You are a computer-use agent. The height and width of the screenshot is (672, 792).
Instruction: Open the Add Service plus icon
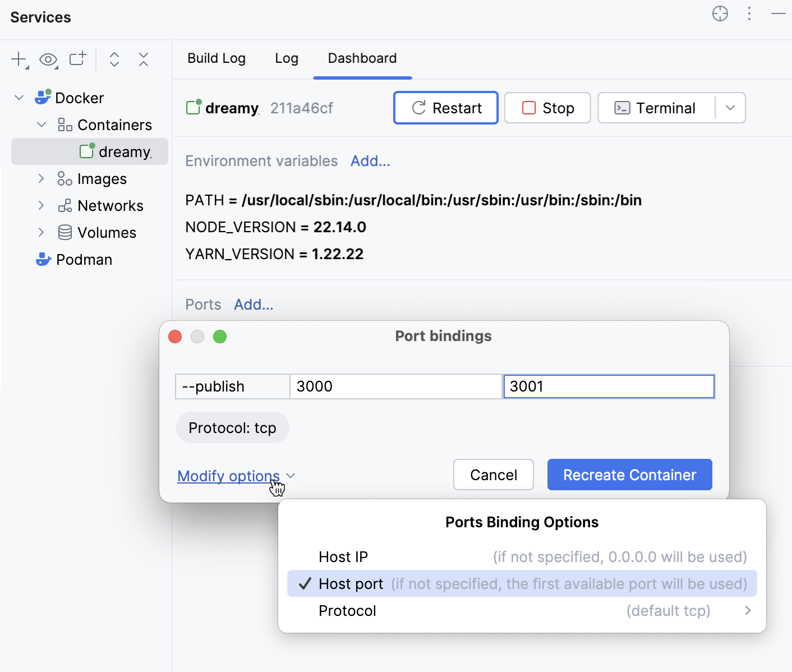coord(17,59)
